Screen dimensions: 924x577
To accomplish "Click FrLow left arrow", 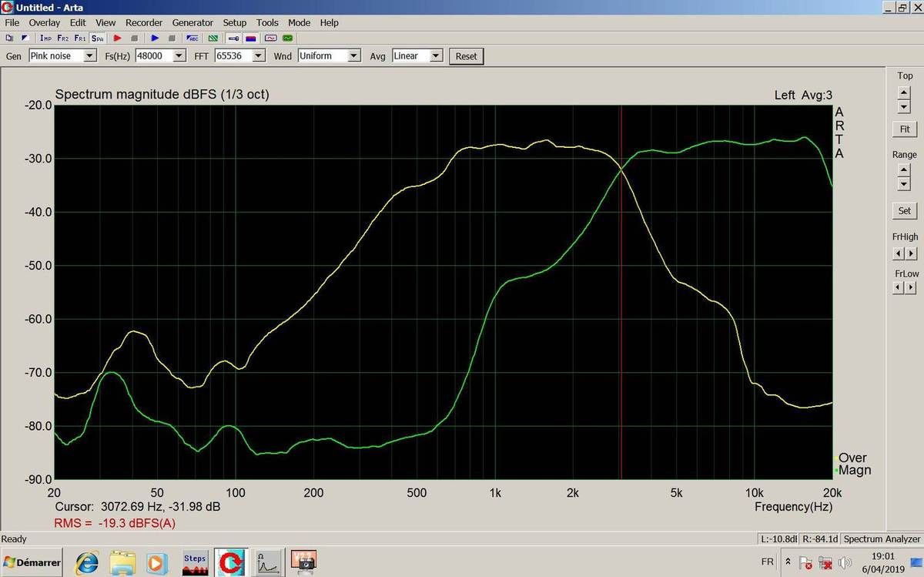I will pos(899,287).
